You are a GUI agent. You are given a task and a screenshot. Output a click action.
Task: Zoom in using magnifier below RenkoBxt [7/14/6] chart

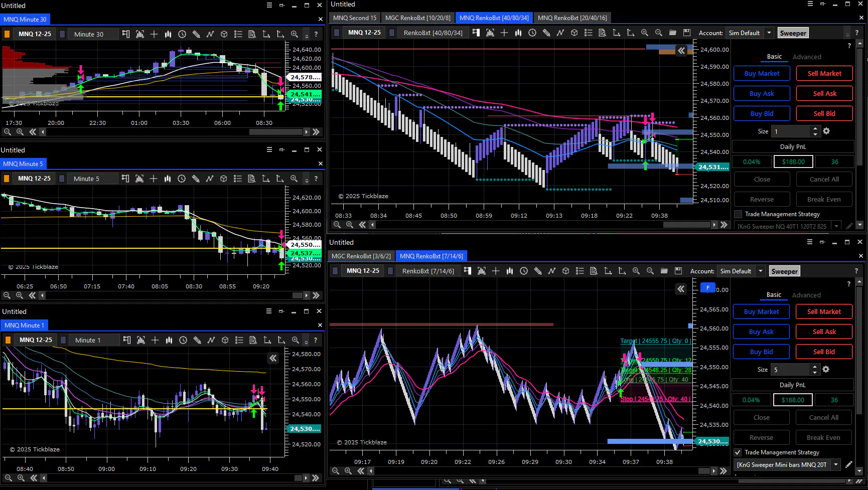click(x=348, y=471)
